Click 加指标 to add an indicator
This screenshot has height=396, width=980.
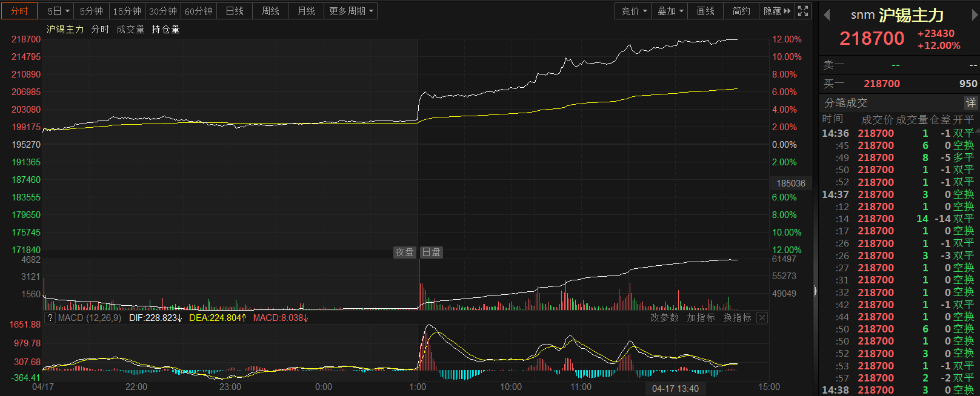pyautogui.click(x=701, y=318)
